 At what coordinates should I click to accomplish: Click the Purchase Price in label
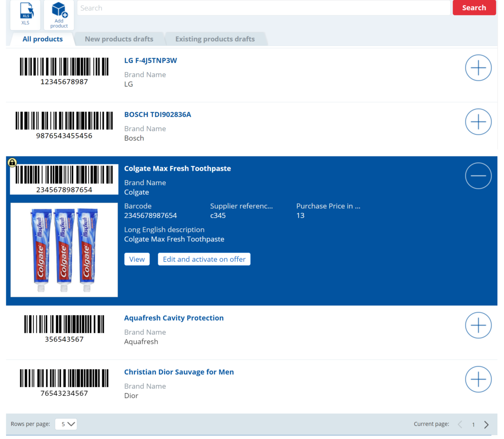coord(328,206)
